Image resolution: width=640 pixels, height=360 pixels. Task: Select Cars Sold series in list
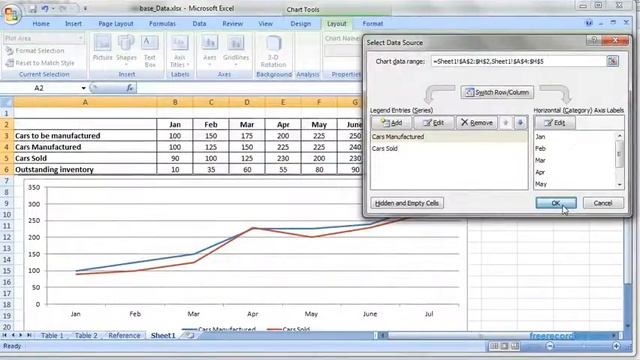[x=449, y=149]
